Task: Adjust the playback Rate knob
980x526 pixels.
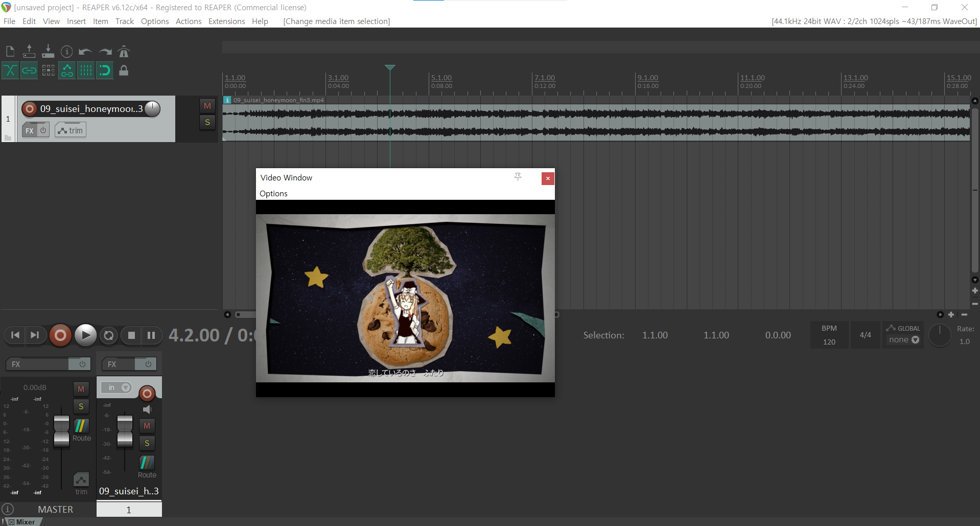Action: (939, 335)
